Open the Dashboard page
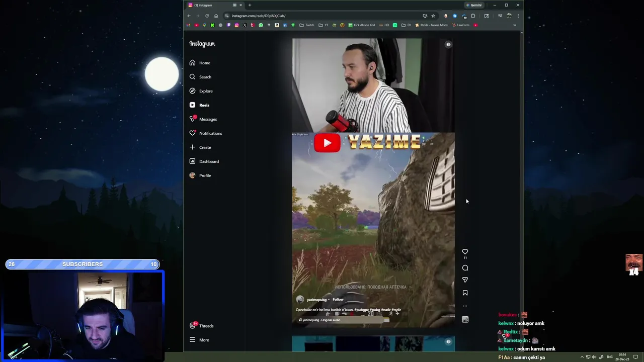 204,161
